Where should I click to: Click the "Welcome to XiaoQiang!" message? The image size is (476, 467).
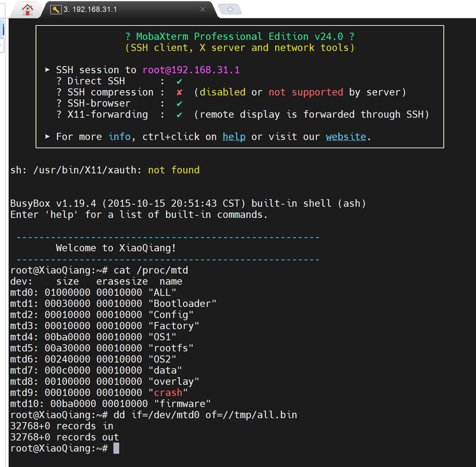click(x=116, y=248)
